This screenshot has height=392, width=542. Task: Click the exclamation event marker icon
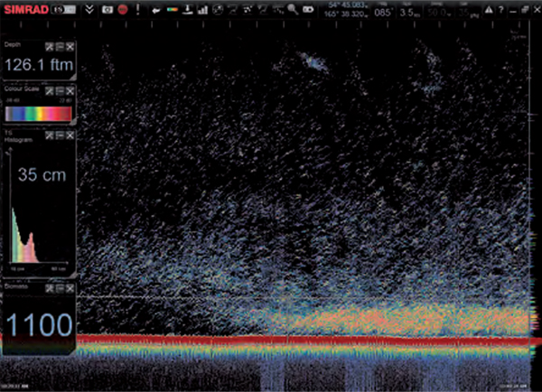coord(140,9)
